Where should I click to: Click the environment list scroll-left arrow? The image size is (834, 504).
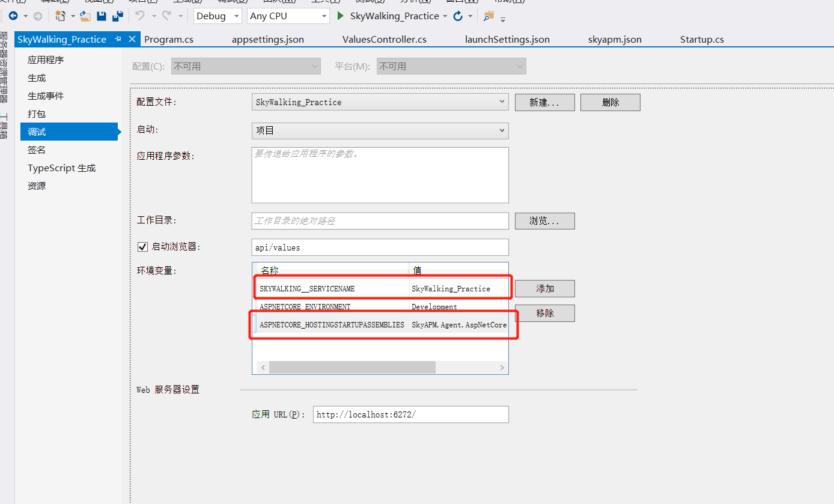point(262,367)
